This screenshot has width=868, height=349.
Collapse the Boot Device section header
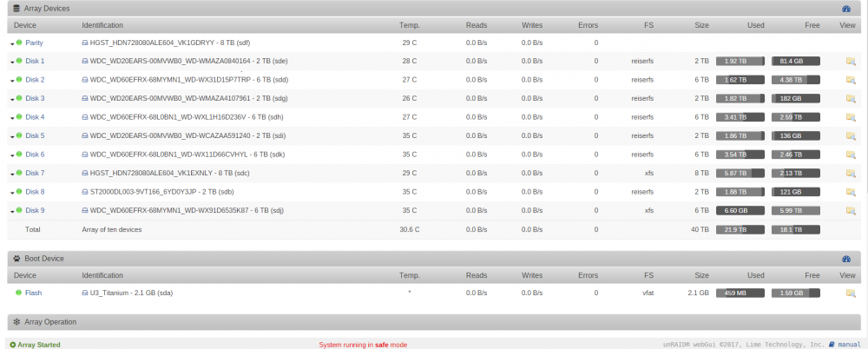point(434,259)
